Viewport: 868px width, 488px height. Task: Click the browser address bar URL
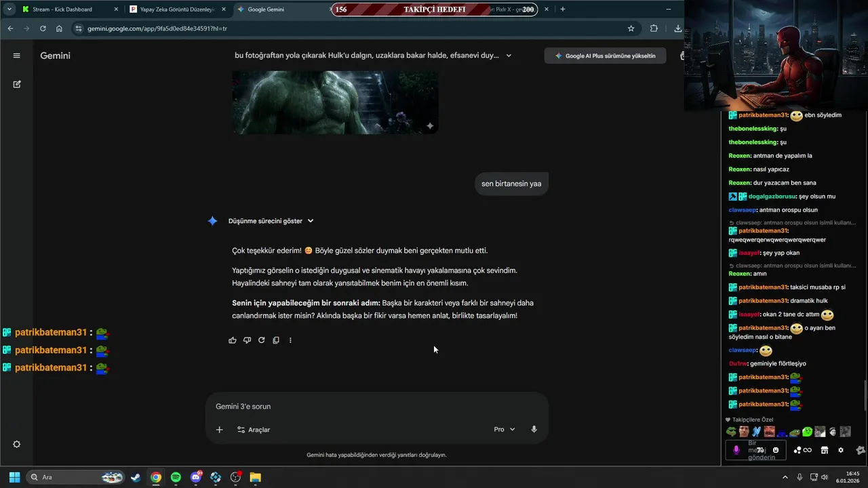tap(157, 28)
